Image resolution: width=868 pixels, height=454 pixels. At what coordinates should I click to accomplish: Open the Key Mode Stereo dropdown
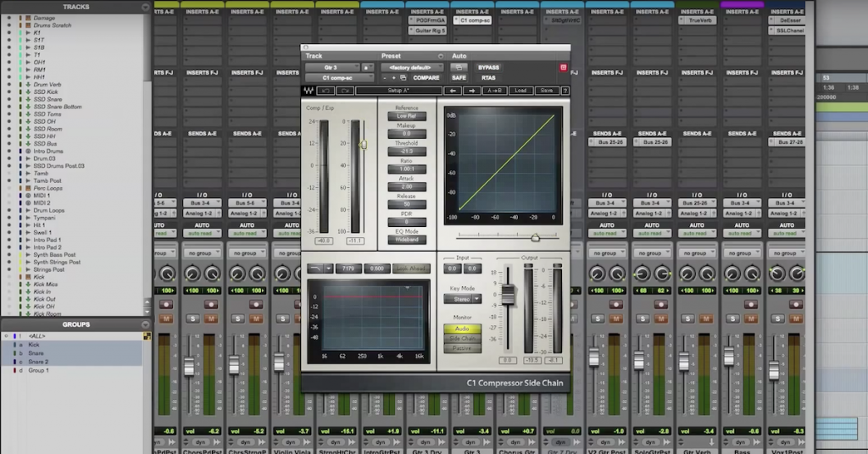pos(462,299)
